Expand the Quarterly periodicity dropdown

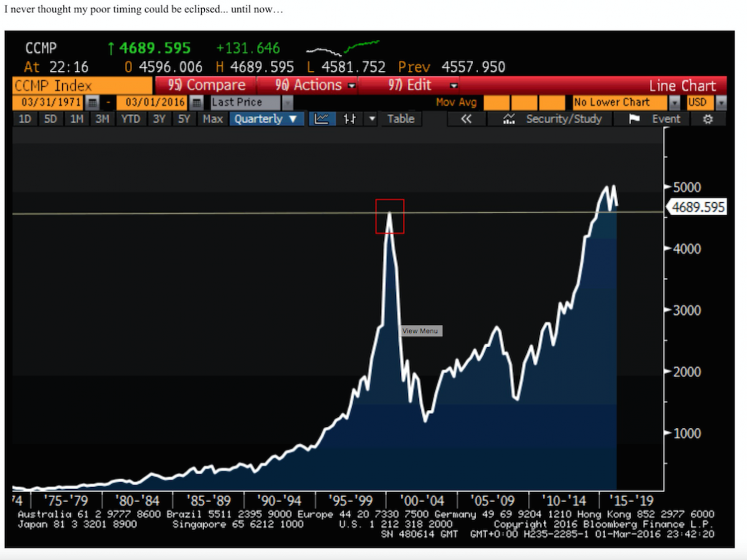[266, 119]
